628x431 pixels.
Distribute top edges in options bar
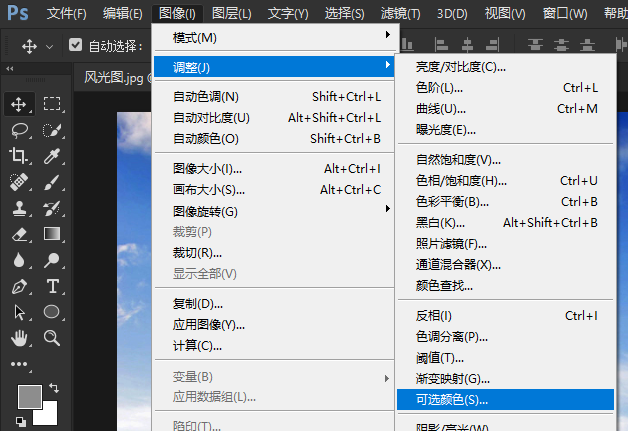(x=535, y=45)
